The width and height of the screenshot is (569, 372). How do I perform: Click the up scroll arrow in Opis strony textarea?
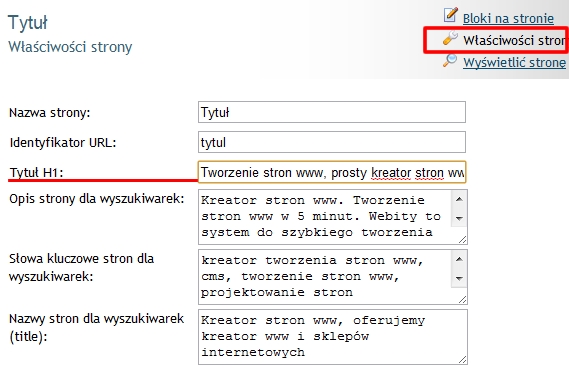click(459, 199)
